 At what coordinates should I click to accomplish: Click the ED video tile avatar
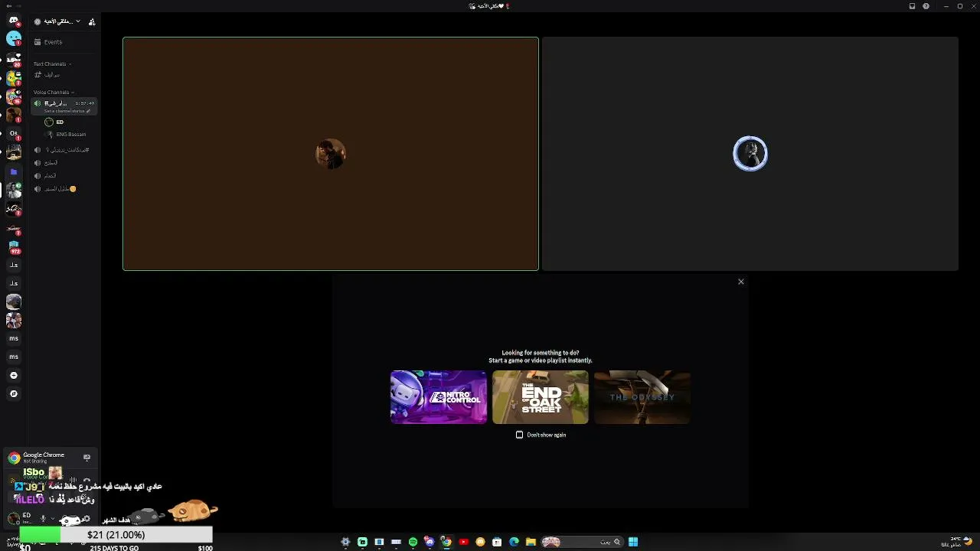(331, 154)
